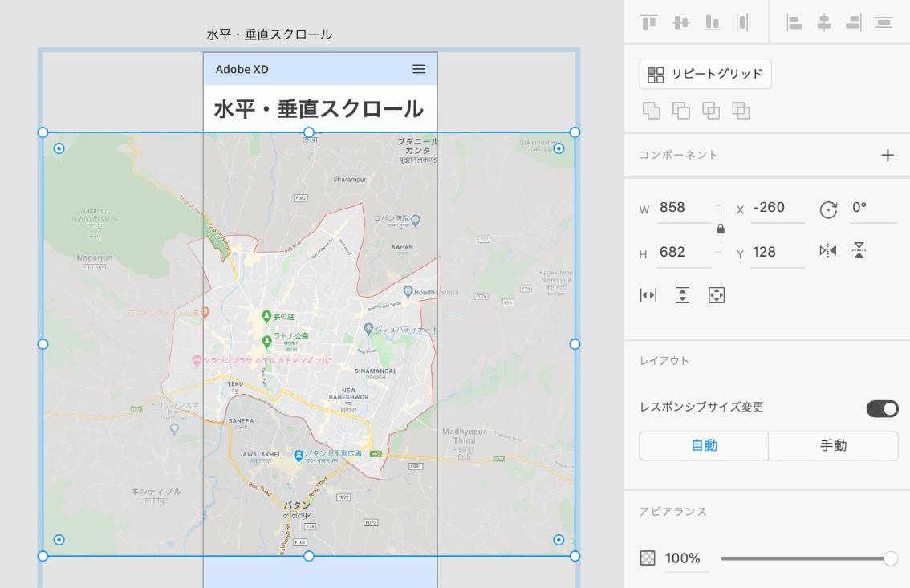This screenshot has height=588, width=910.
Task: Disable the レスポンシブサイズ変更 switch
Action: (x=883, y=408)
